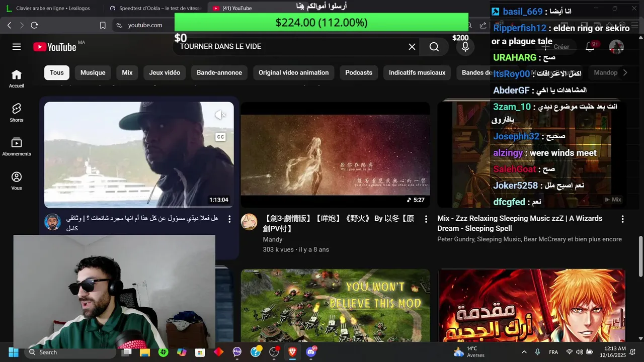This screenshot has width=644, height=362.
Task: Play the 5:27 music video thumbnail
Action: (x=335, y=155)
